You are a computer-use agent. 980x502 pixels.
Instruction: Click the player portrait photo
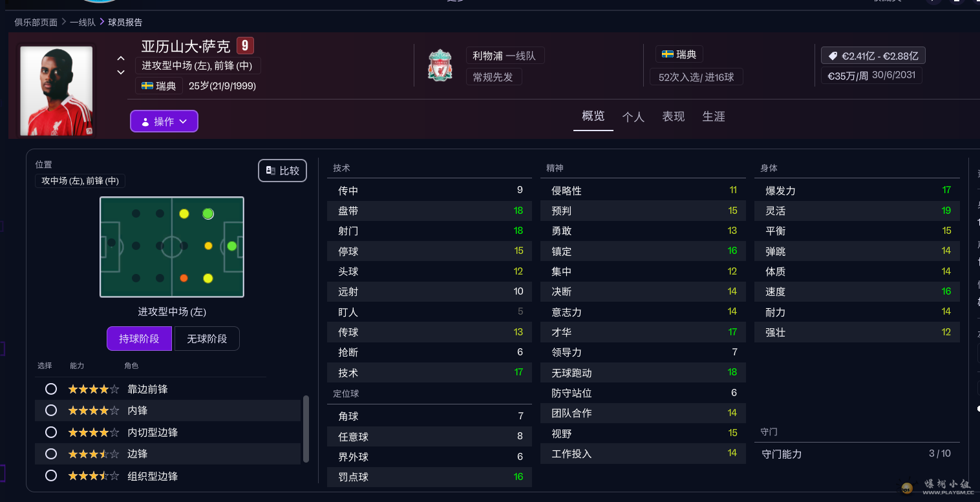tap(56, 90)
